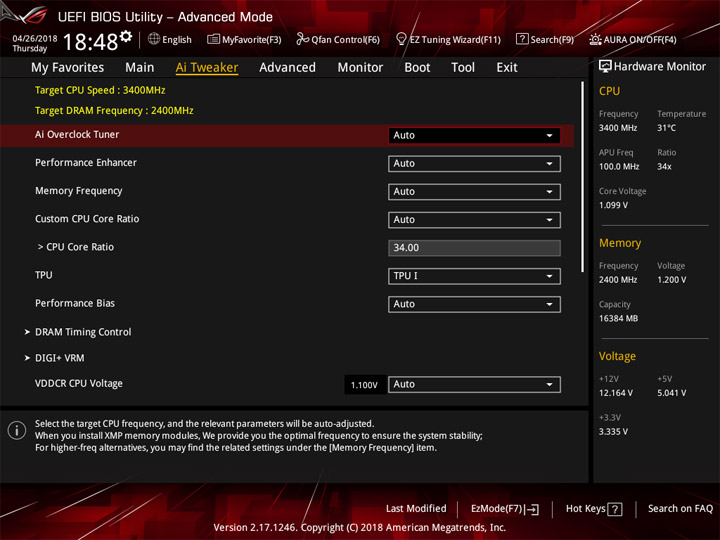This screenshot has width=720, height=540.
Task: Open the Ai Overclock Tuner dropdown
Action: click(x=474, y=135)
